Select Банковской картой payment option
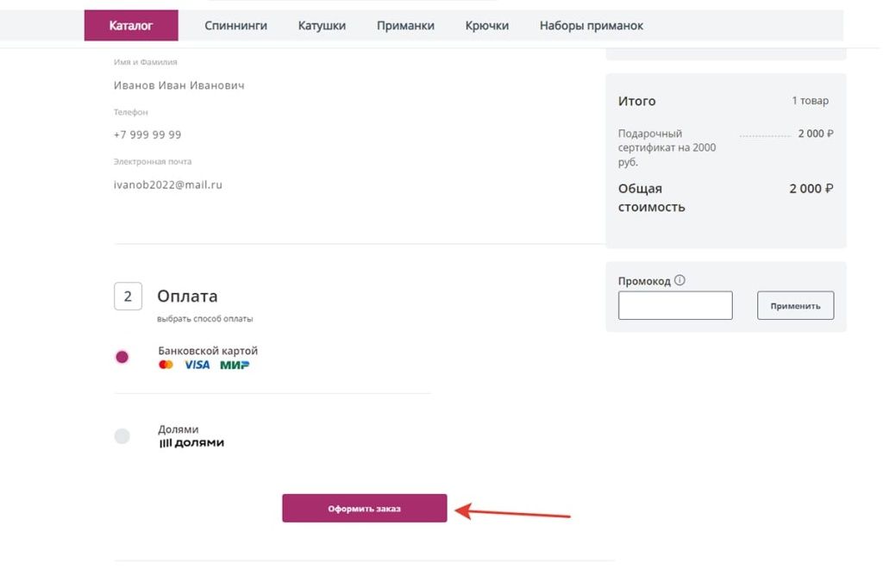Image resolution: width=883 pixels, height=588 pixels. pos(122,357)
